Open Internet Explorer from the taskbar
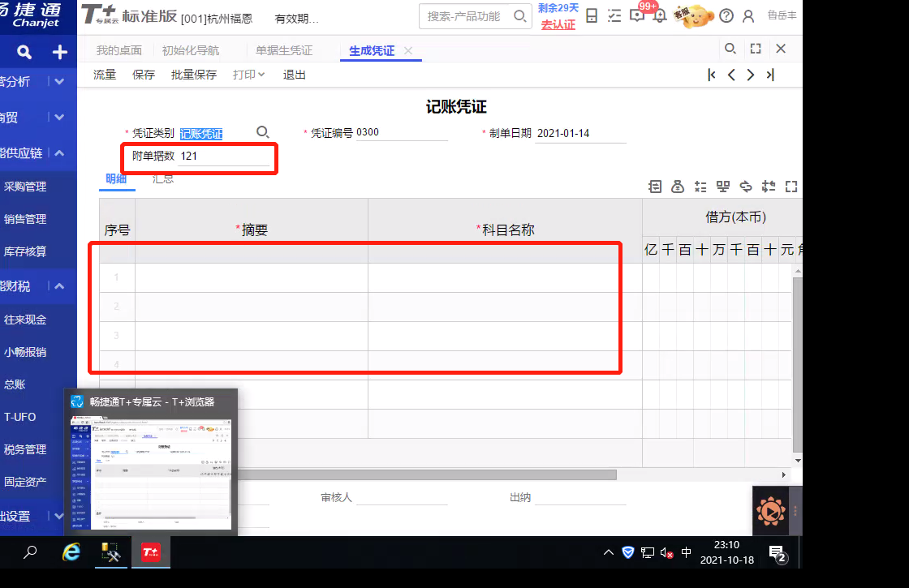909x588 pixels. pyautogui.click(x=71, y=552)
